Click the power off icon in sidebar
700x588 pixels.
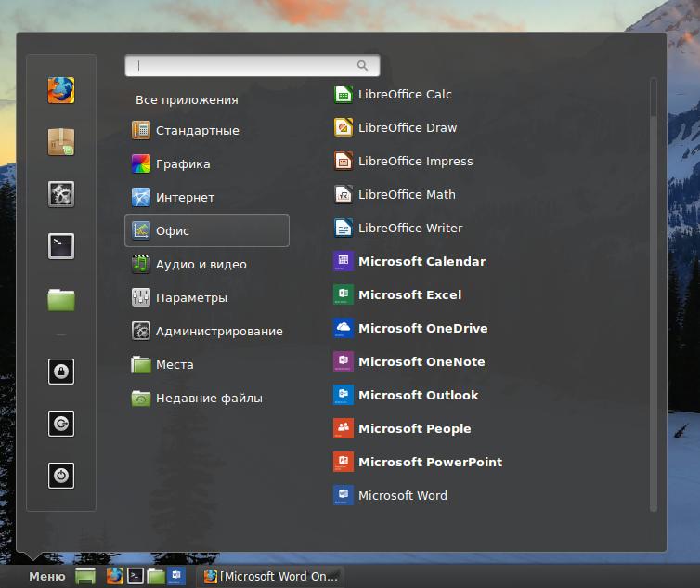(x=61, y=476)
